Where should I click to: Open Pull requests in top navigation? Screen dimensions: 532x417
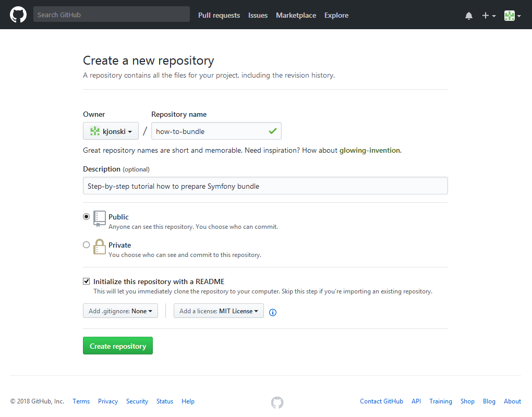(x=219, y=15)
